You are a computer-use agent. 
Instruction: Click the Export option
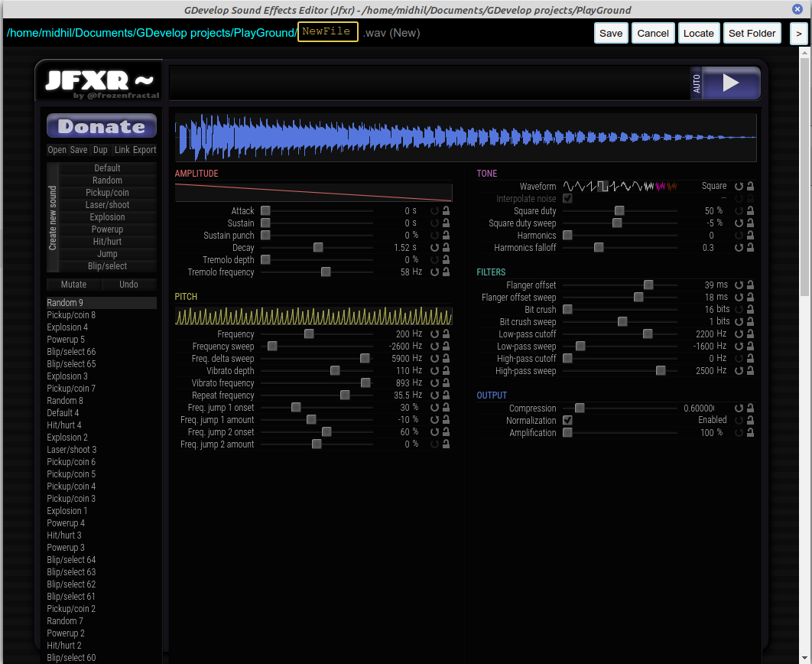coord(146,149)
